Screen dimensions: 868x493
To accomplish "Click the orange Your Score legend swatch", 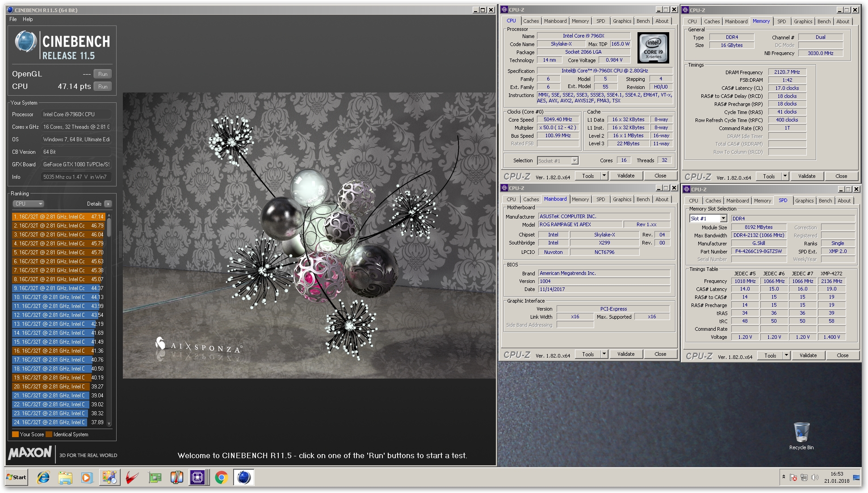I will click(x=15, y=434).
